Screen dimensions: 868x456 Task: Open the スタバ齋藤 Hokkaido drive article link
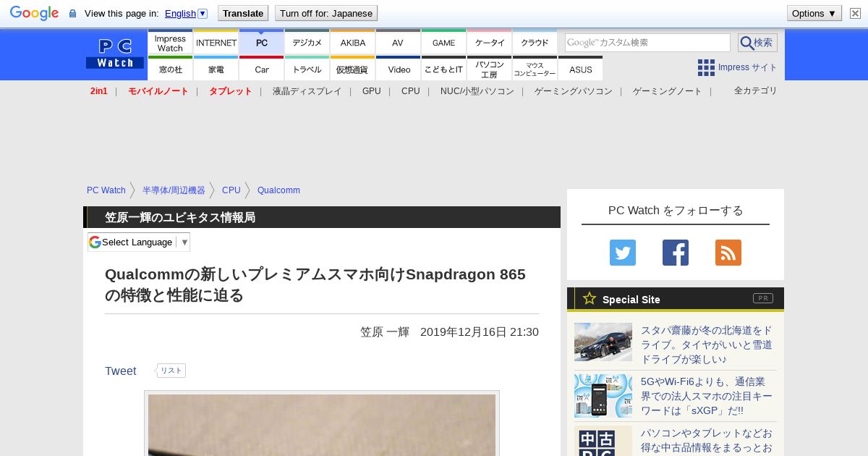click(707, 345)
